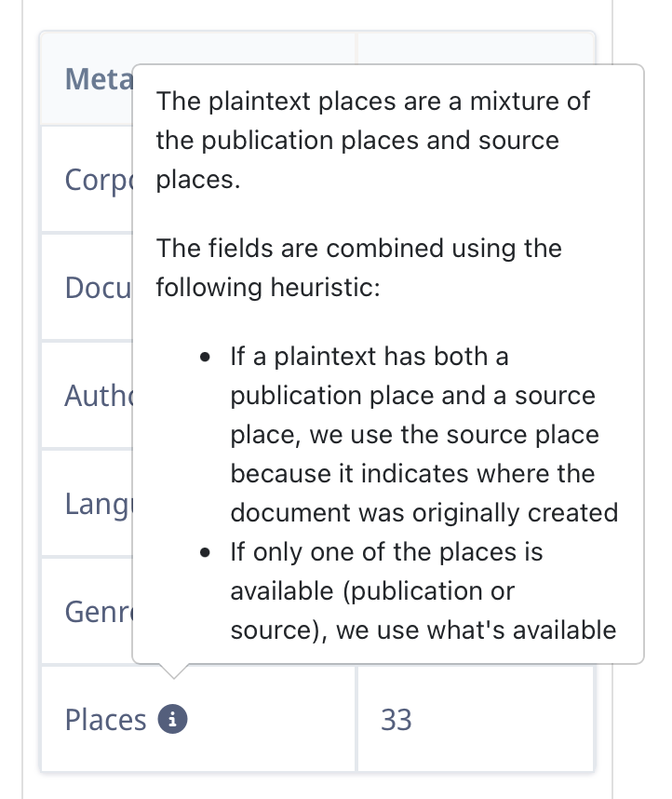The image size is (672, 799).
Task: Click tooltip paragraph about plaintext places mixture
Action: [373, 140]
